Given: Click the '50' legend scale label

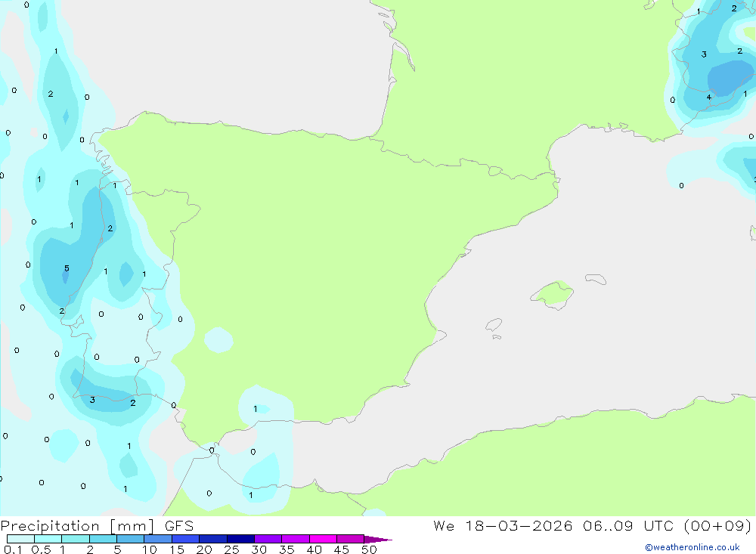Looking at the screenshot, I should coord(369,549).
